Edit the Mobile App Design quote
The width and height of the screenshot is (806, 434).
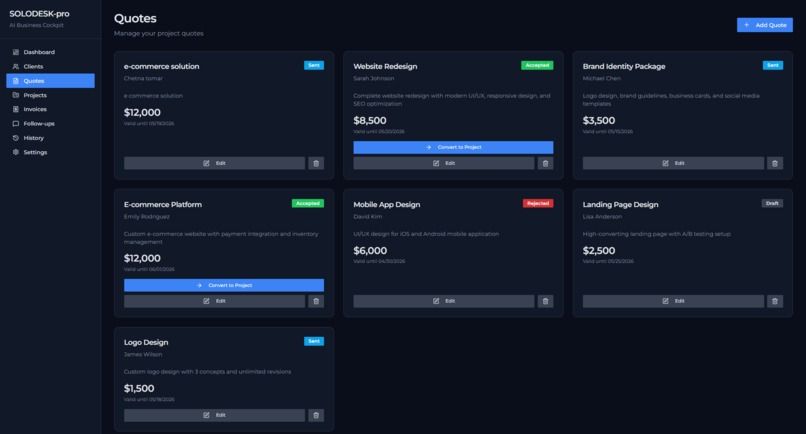[x=444, y=301]
